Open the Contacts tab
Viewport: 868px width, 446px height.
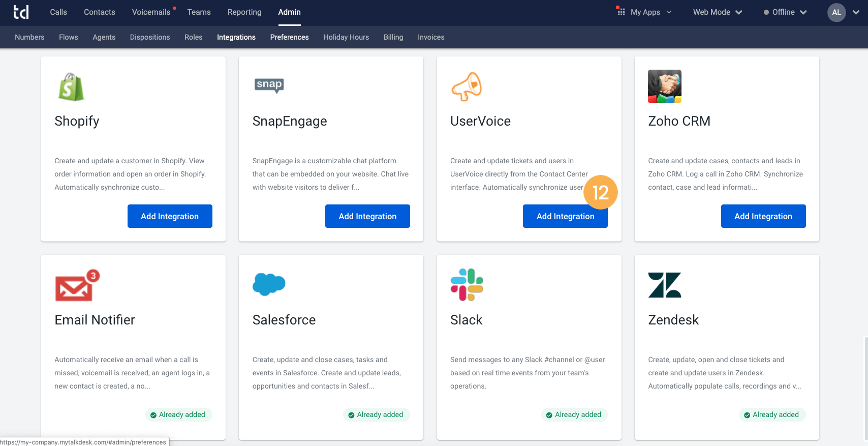100,12
